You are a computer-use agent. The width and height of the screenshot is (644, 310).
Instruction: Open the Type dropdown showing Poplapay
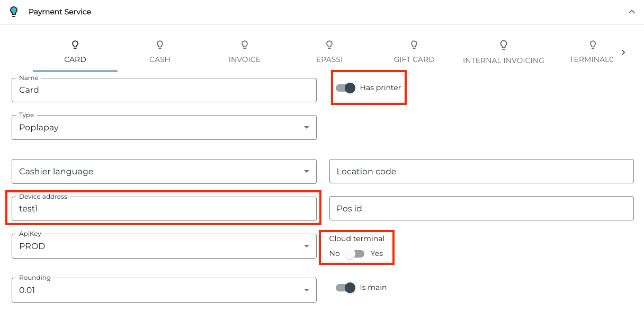(306, 127)
